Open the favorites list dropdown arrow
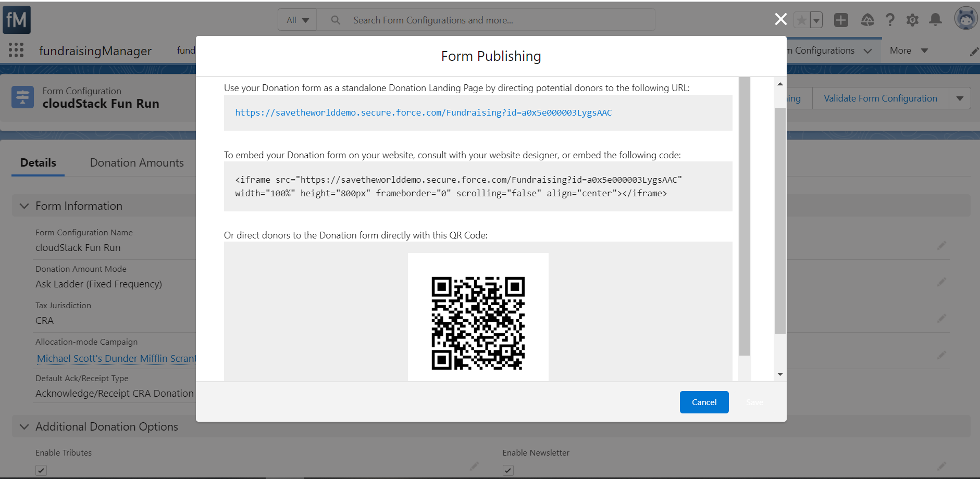The height and width of the screenshot is (479, 980). 816,20
